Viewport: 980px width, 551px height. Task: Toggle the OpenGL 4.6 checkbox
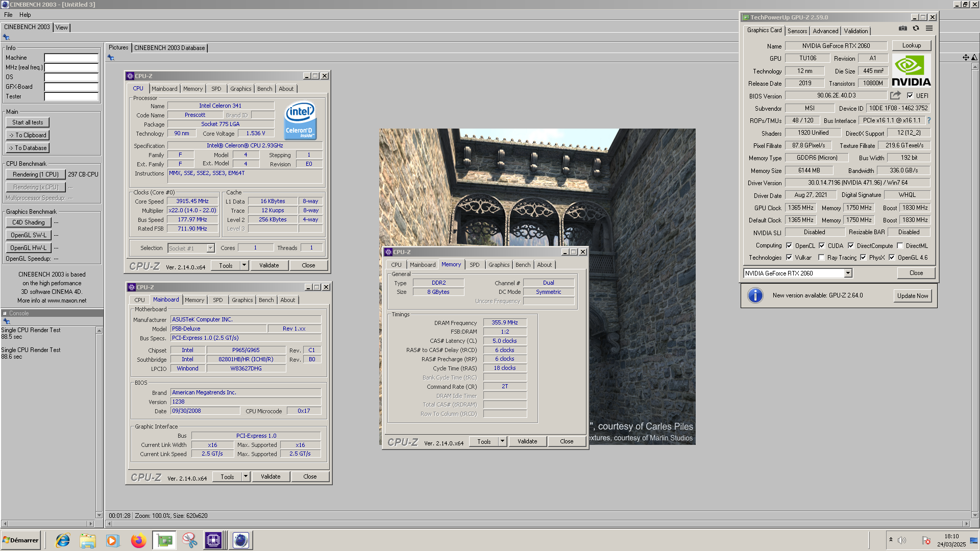tap(892, 257)
